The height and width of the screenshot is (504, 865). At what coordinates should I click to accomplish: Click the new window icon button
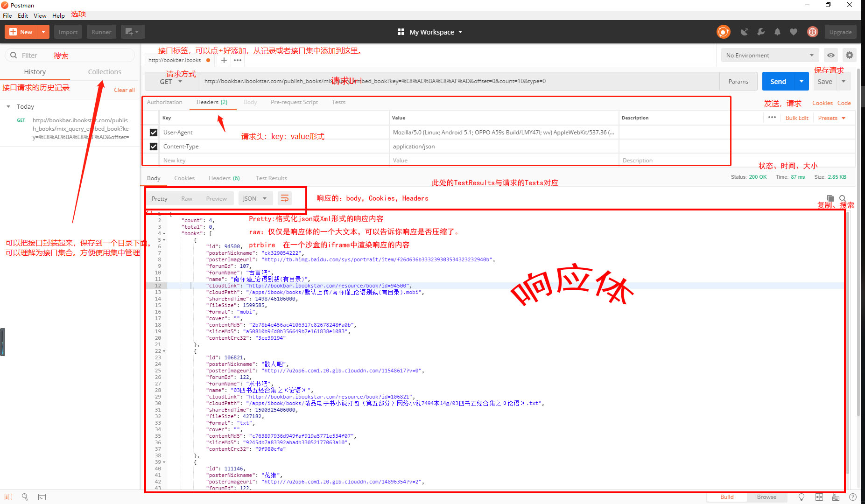(x=133, y=32)
